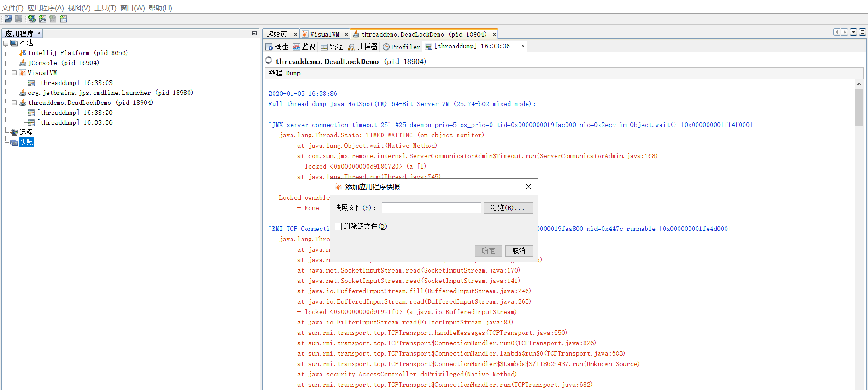
Task: Close the 添加应用程序快照 dialog
Action: (x=528, y=187)
